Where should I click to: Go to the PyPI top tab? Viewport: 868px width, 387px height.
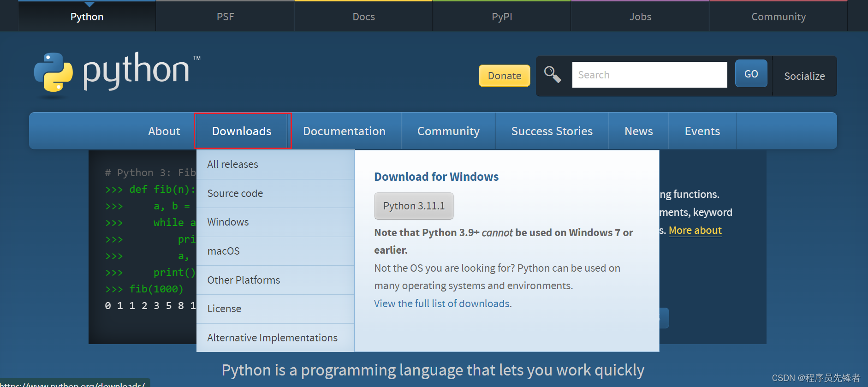pos(502,17)
